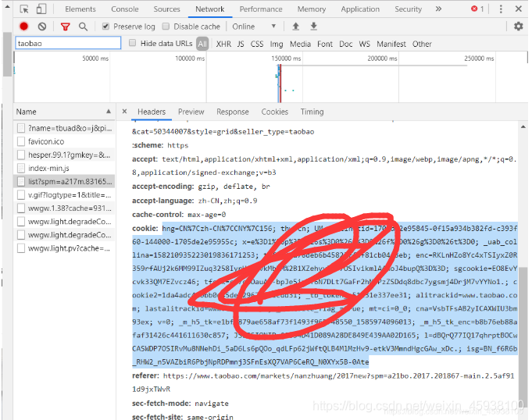Open the Performance tab

tap(261, 9)
